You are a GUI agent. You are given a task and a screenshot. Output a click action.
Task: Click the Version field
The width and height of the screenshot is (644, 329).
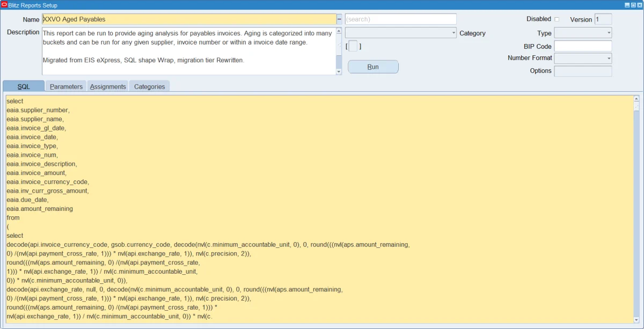coord(603,19)
